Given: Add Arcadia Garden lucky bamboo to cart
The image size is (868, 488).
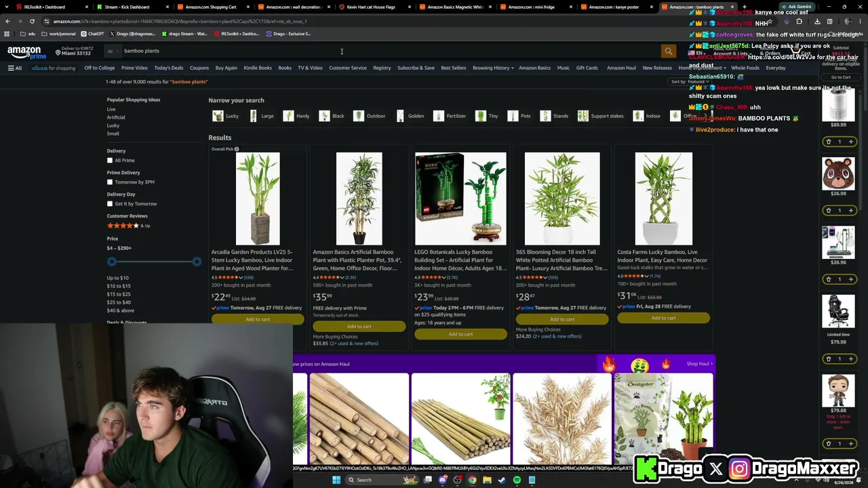Looking at the screenshot, I should point(258,319).
